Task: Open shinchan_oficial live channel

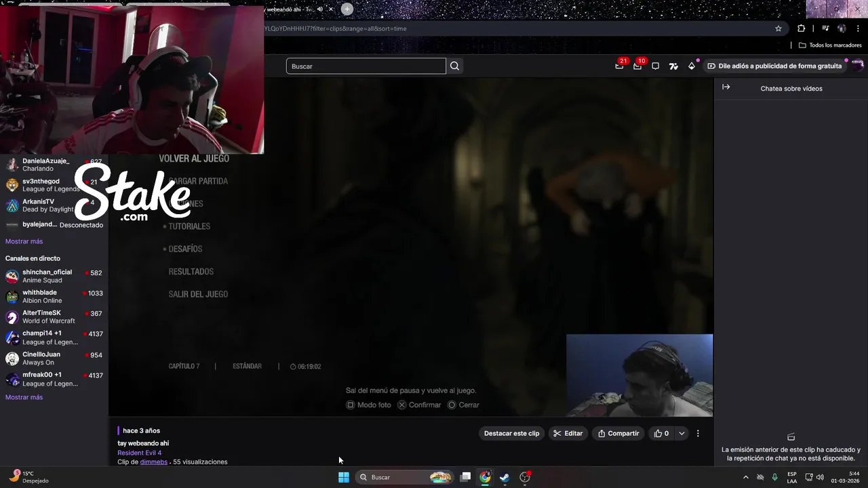Action: point(54,276)
